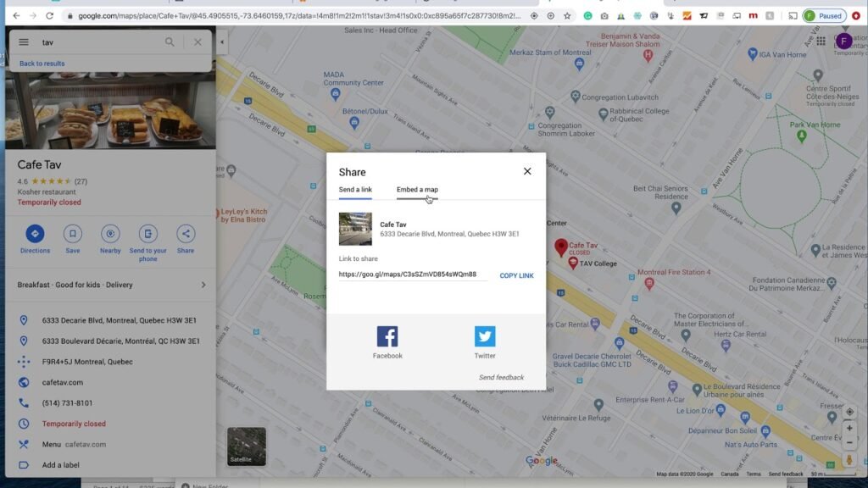The width and height of the screenshot is (868, 488).
Task: Click Send feedback in map footer
Action: pyautogui.click(x=785, y=474)
